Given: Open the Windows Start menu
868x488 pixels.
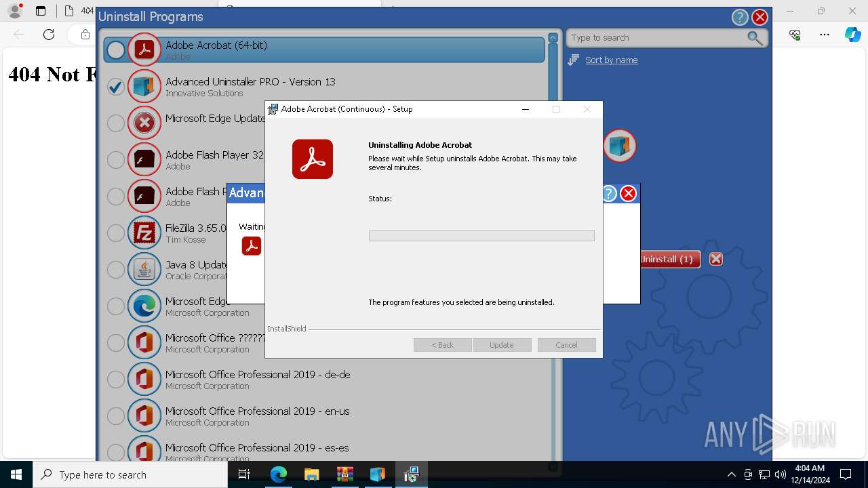Looking at the screenshot, I should coord(16,474).
